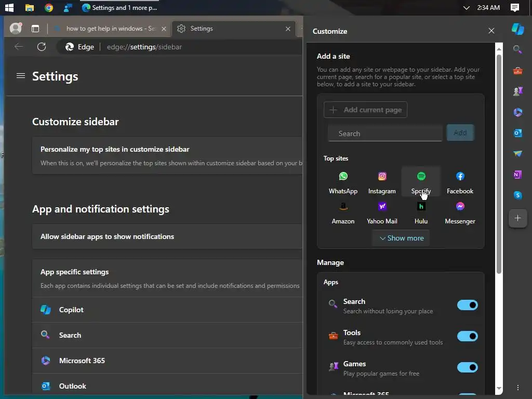Click the taskbar clock 2:34 AM
This screenshot has width=532, height=399.
(488, 7)
